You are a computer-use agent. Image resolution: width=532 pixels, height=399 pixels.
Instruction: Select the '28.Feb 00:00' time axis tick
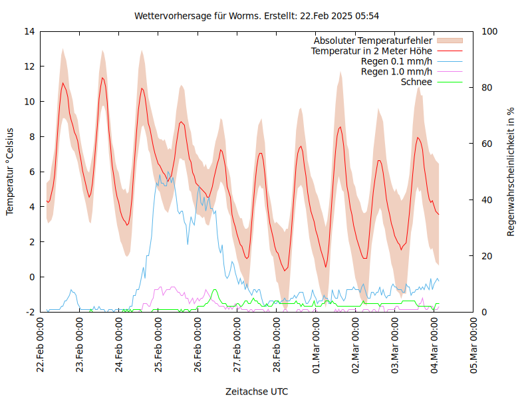point(277,346)
